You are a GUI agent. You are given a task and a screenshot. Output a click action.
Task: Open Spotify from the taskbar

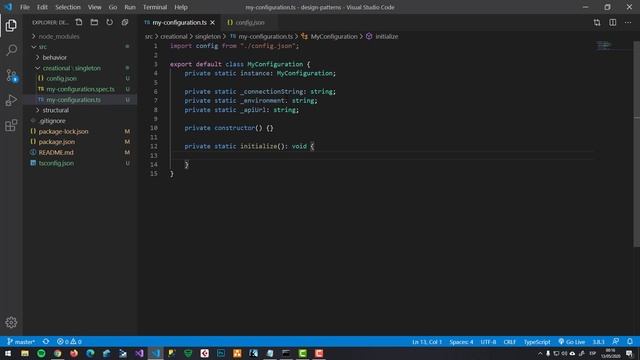(41, 353)
